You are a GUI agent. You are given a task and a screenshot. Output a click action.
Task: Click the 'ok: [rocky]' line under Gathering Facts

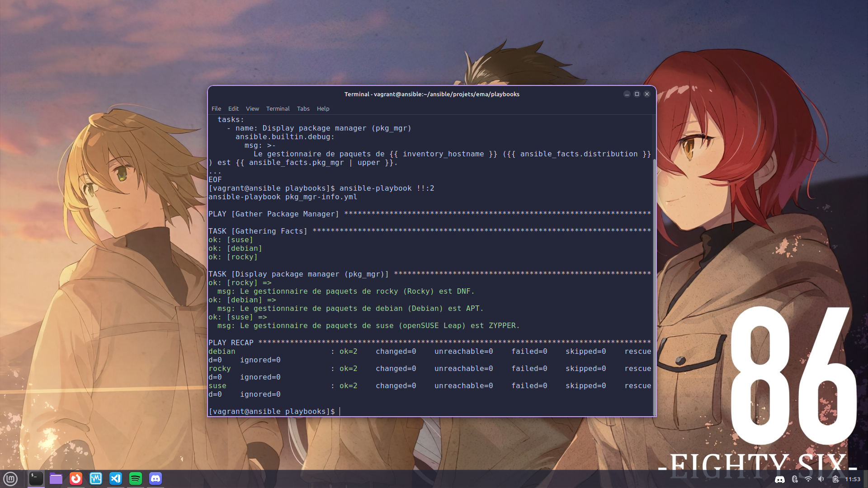coord(233,257)
